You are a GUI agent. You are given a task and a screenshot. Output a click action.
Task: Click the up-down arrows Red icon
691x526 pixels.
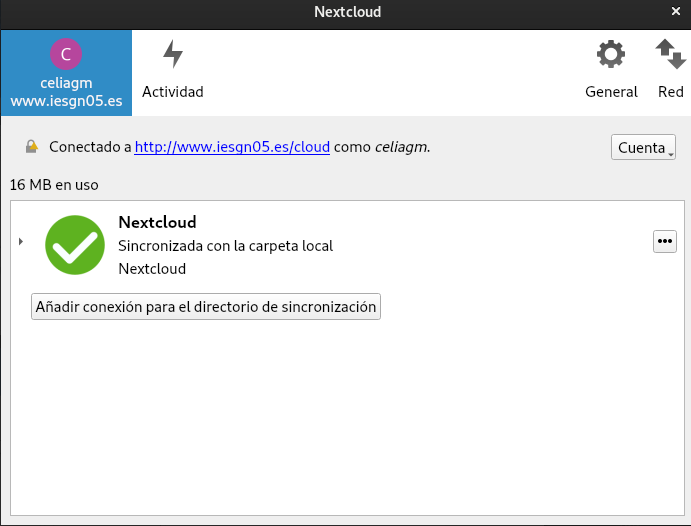(x=670, y=54)
